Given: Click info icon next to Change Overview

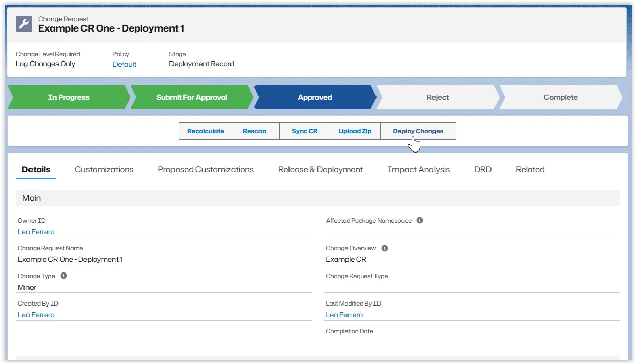Looking at the screenshot, I should tap(385, 248).
